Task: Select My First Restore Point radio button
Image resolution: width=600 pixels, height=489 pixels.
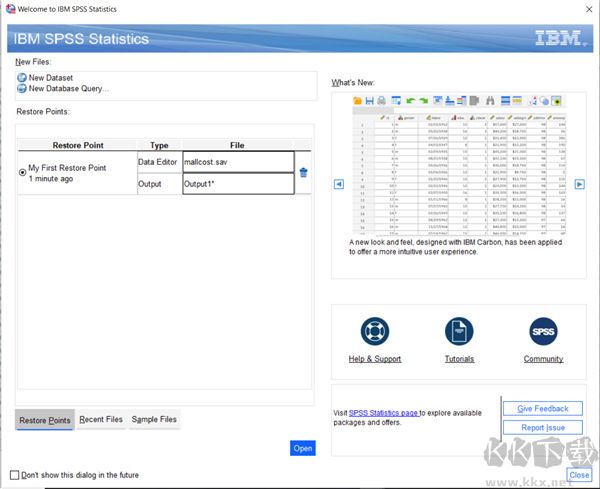Action: tap(23, 173)
